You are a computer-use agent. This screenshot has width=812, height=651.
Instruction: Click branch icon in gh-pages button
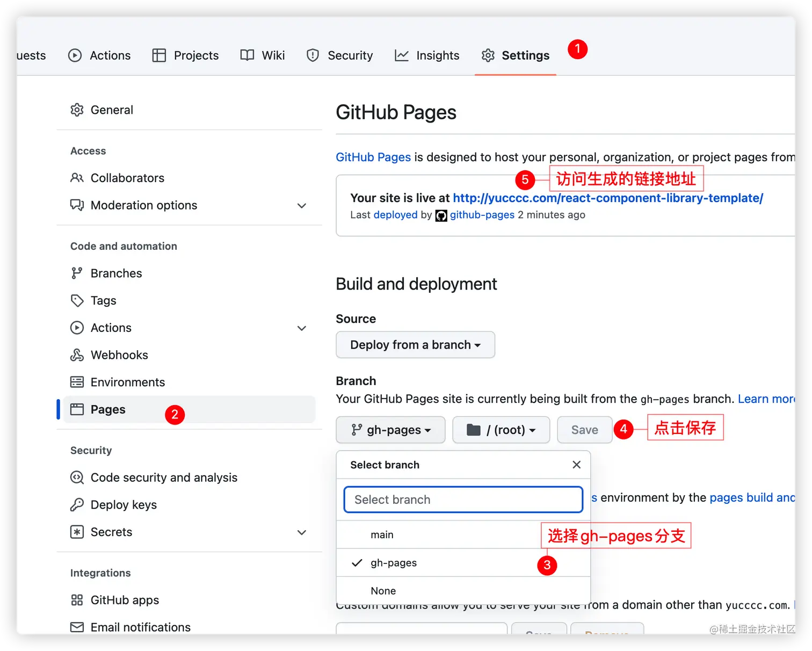tap(357, 430)
